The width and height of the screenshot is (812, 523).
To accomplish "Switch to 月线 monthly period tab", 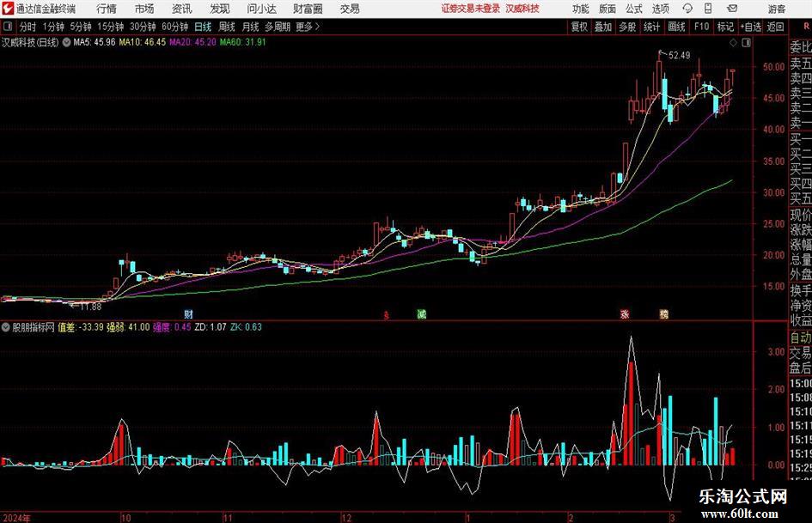I will 251,27.
